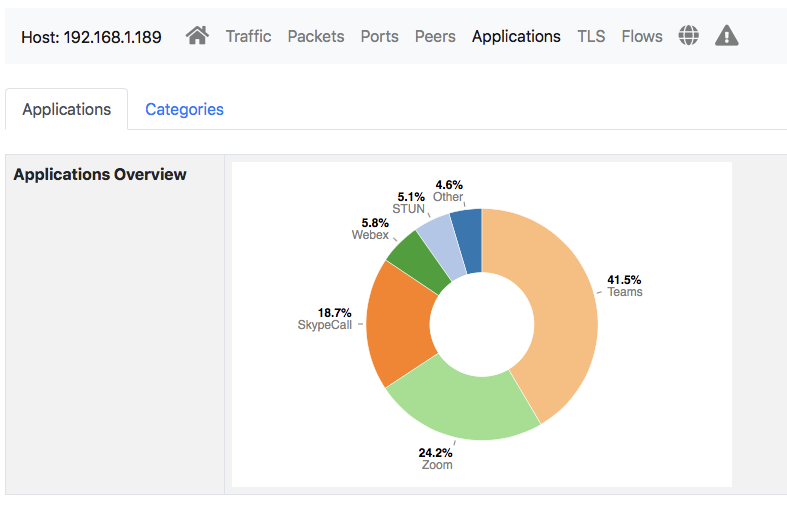Open the Peers menu item

pyautogui.click(x=435, y=36)
